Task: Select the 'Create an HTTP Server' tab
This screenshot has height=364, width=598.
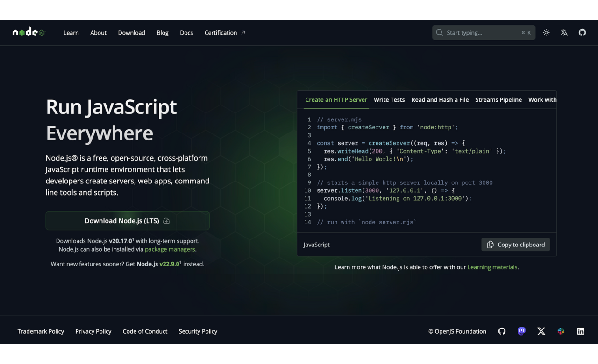Action: [x=336, y=99]
